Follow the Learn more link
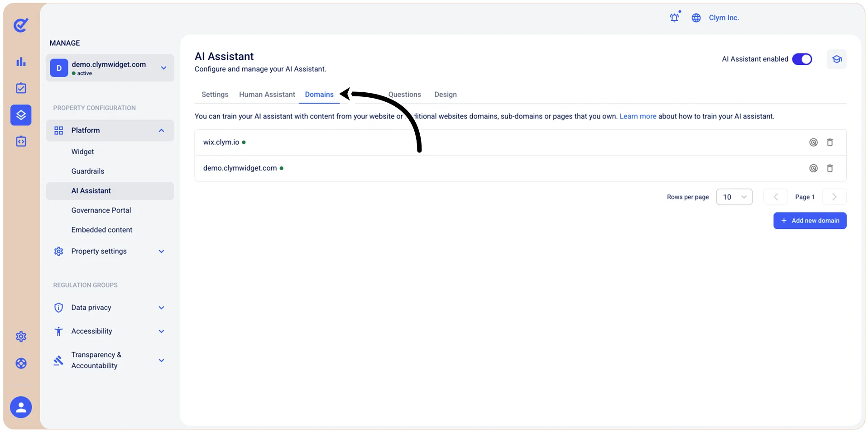This screenshot has width=868, height=432. point(638,116)
